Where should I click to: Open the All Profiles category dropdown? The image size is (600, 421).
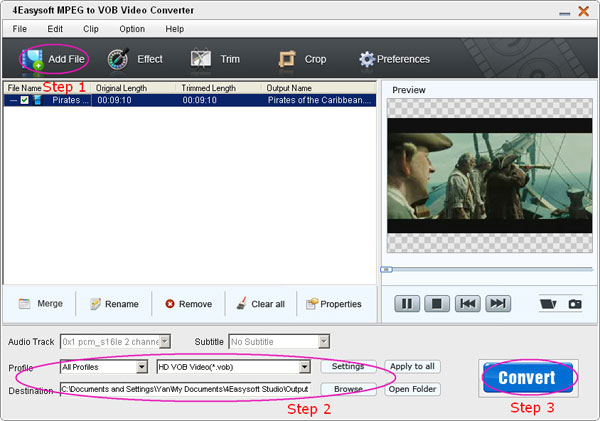(x=142, y=367)
